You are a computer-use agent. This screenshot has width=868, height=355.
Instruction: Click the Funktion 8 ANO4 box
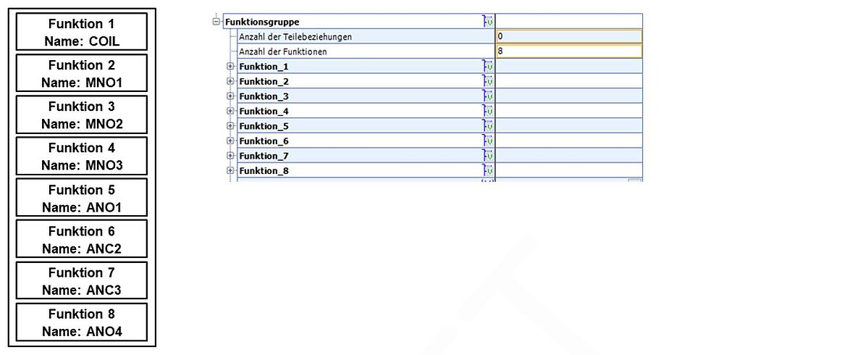pyautogui.click(x=82, y=322)
